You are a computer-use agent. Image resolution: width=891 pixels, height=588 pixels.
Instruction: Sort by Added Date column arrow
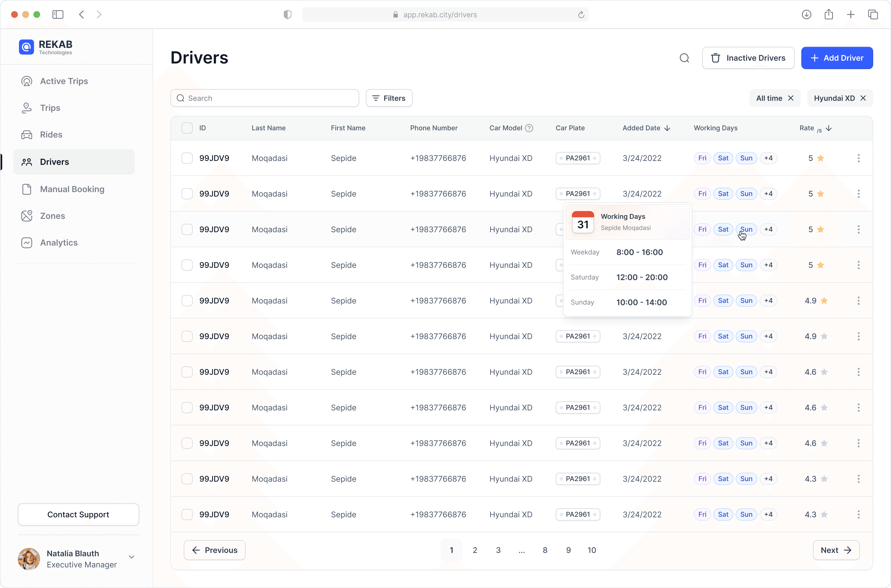[667, 128]
